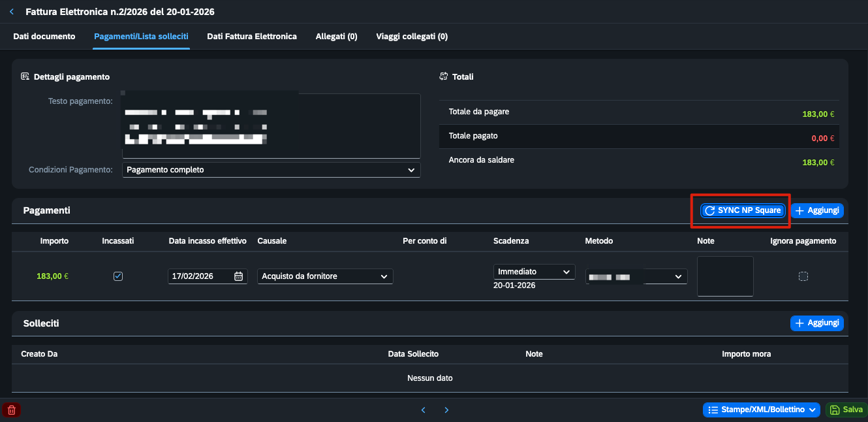Image resolution: width=868 pixels, height=422 pixels.
Task: Click the Testo pagamento text area
Action: point(271,126)
